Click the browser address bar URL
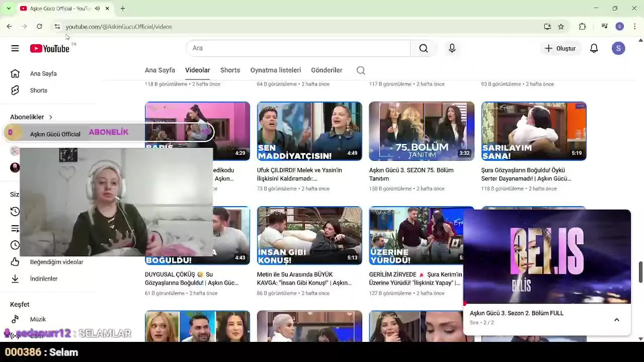644x362 pixels. click(x=119, y=27)
